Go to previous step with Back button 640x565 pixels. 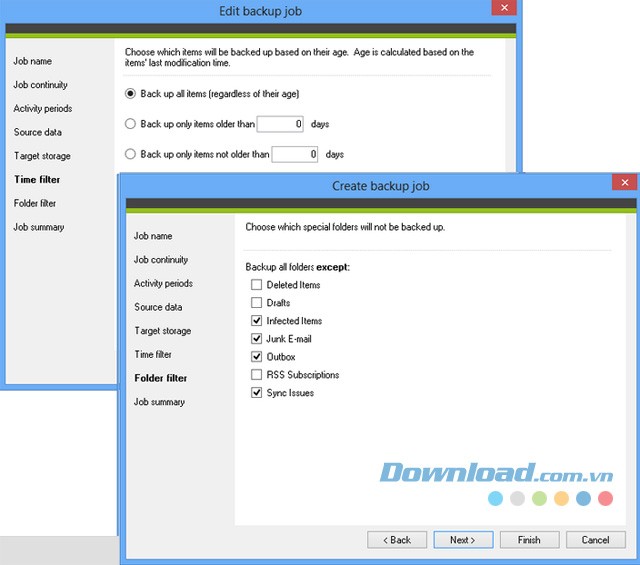(396, 540)
